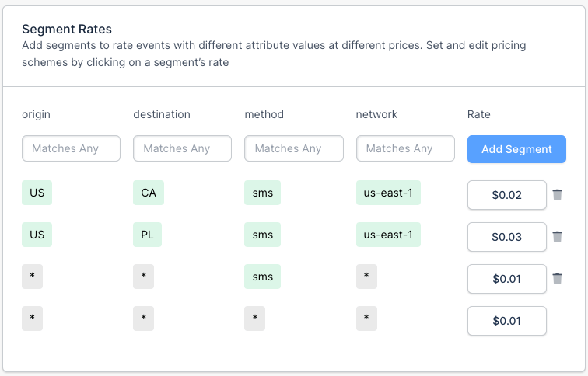Edit the $0.02 rate
Screen dimensions: 588x376
click(506, 195)
